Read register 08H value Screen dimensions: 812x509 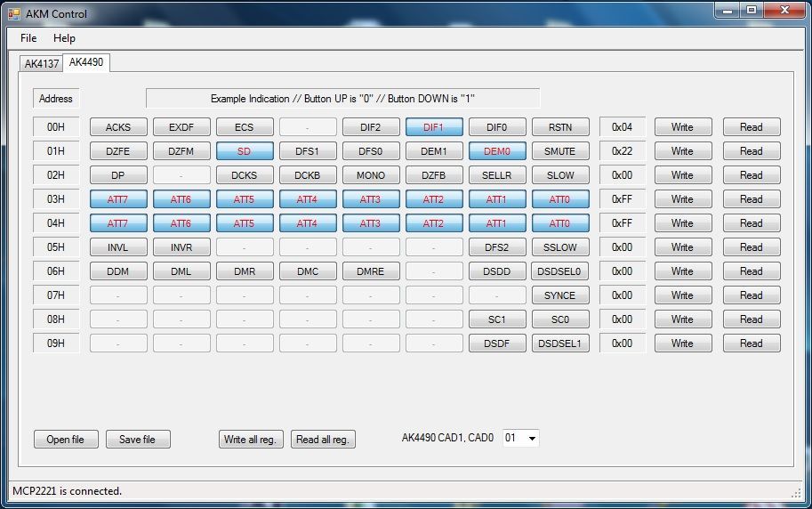[752, 319]
